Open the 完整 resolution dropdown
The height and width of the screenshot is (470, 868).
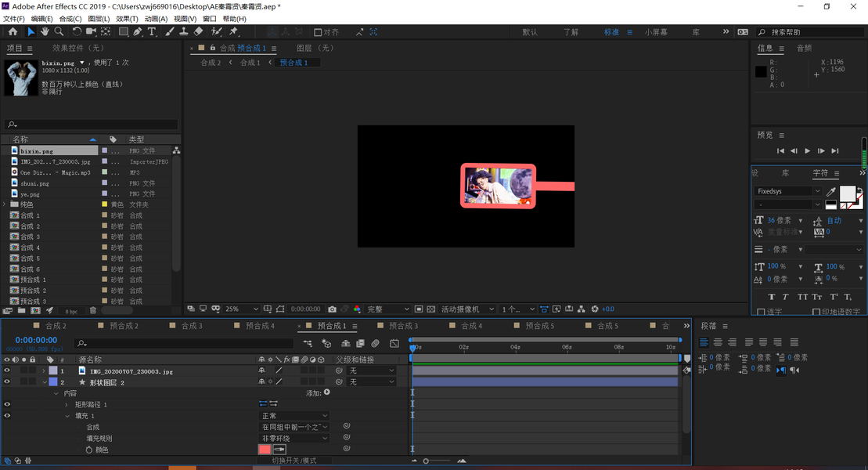point(388,309)
